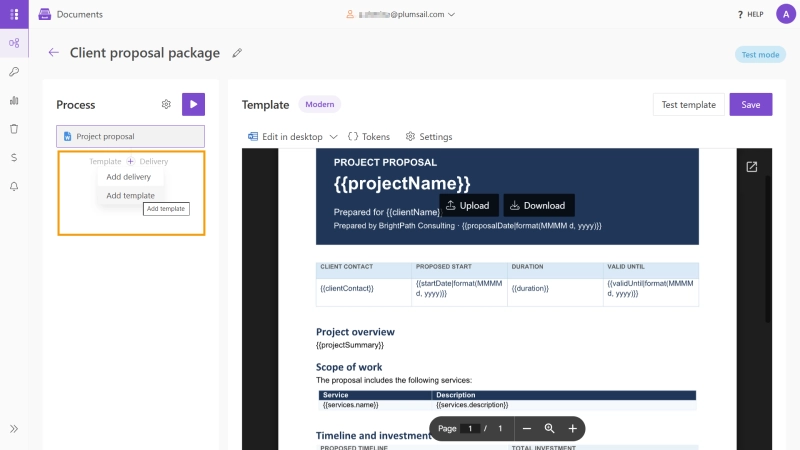Save the template

751,105
